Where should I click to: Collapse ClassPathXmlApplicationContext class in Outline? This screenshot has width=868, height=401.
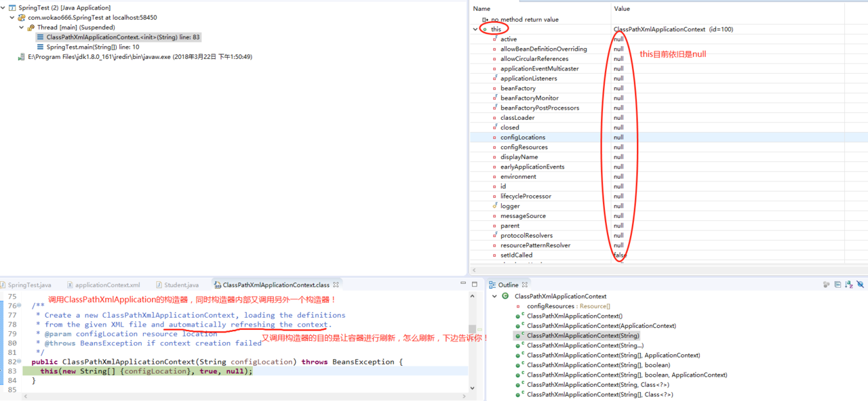point(494,296)
